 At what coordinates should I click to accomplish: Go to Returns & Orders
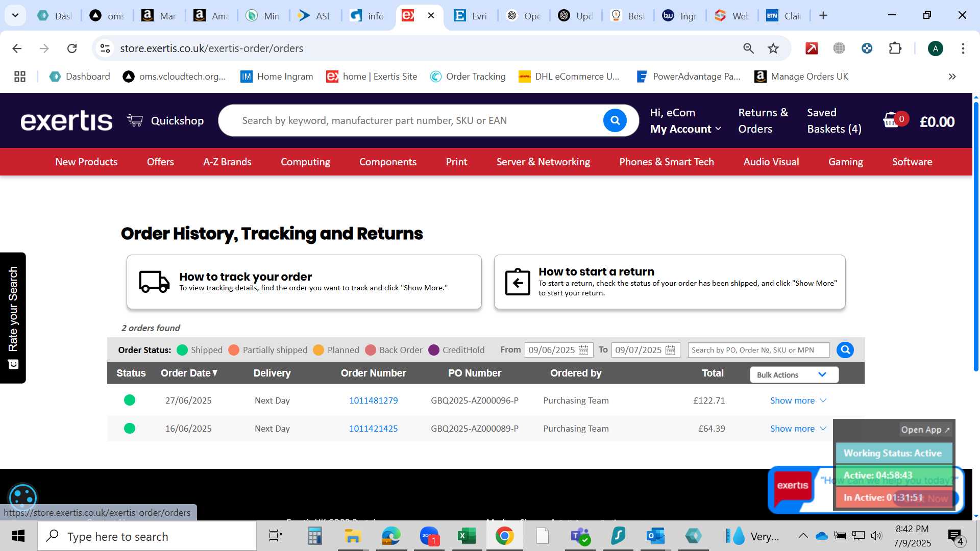click(x=763, y=121)
